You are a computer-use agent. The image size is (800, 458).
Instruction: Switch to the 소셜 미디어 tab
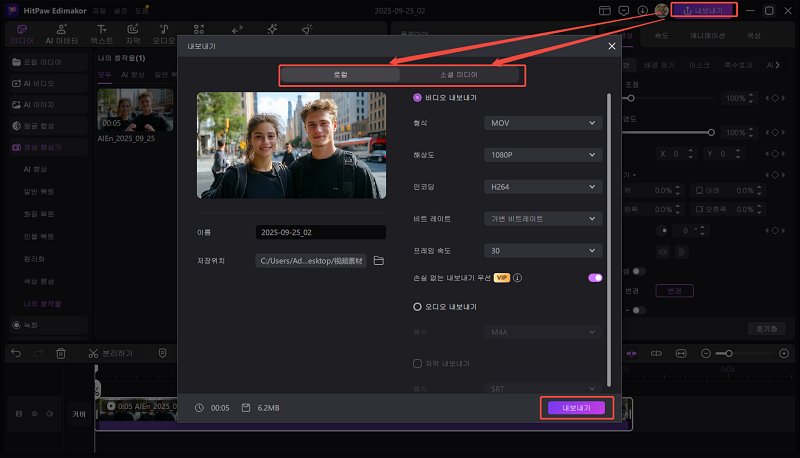[458, 75]
